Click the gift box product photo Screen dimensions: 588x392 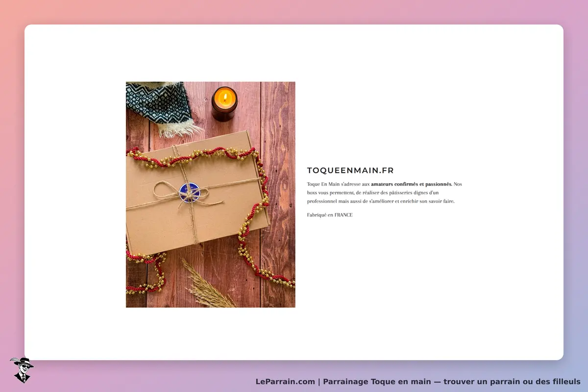210,195
